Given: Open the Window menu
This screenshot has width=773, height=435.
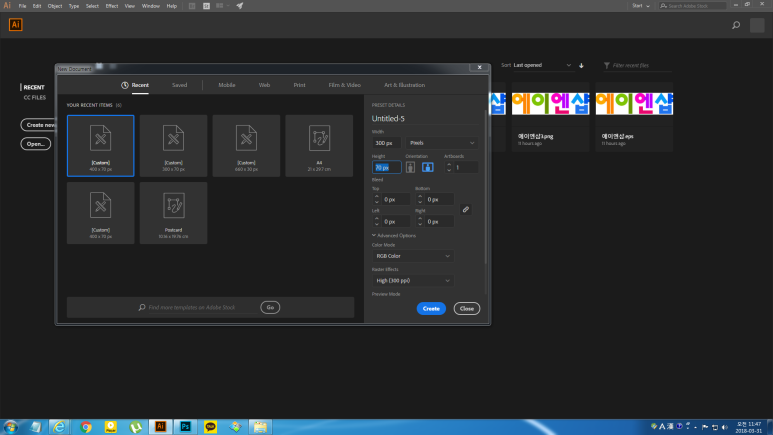Looking at the screenshot, I should [x=151, y=6].
